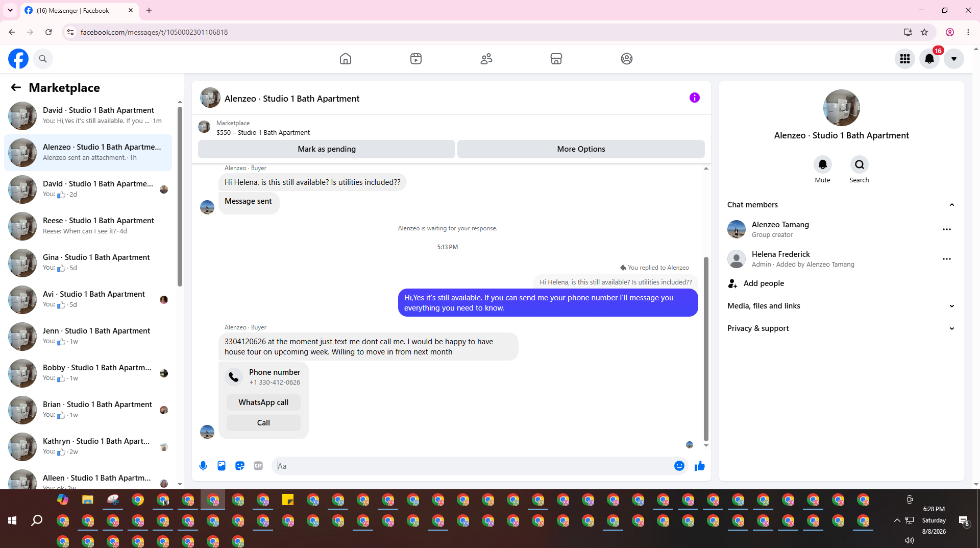The image size is (980, 548).
Task: Expand Privacy & support section
Action: pyautogui.click(x=842, y=328)
